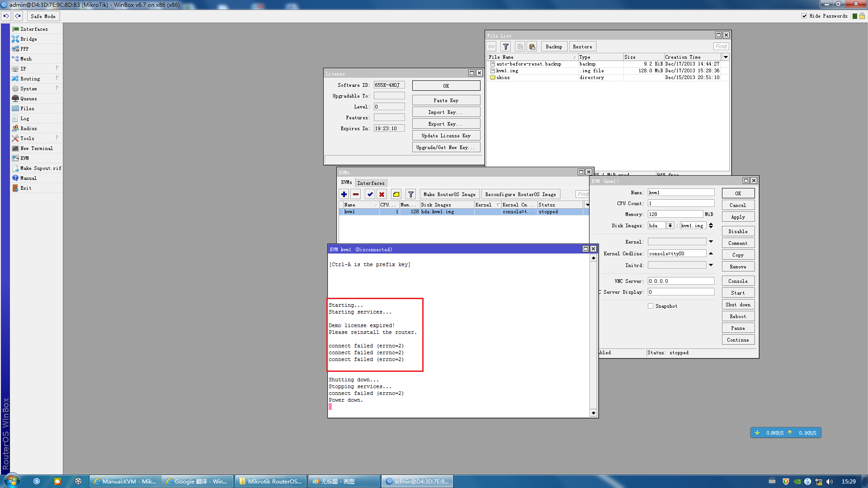Image resolution: width=868 pixels, height=488 pixels.
Task: Enable the Snapshot checkbox
Action: click(651, 306)
